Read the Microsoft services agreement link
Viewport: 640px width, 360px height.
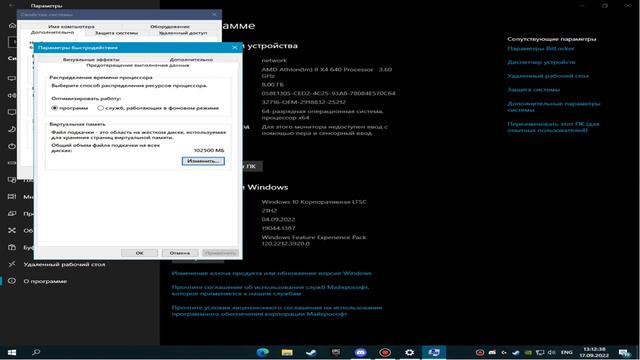270,290
